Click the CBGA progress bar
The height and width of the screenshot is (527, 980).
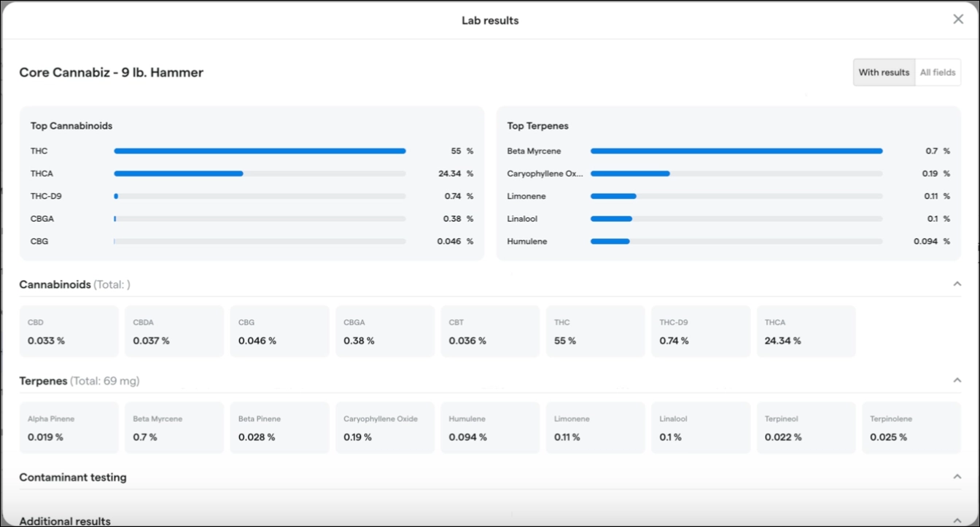click(260, 219)
